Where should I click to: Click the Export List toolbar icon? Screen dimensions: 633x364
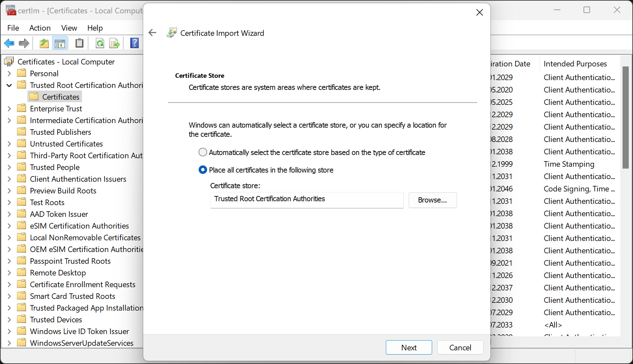tap(115, 43)
